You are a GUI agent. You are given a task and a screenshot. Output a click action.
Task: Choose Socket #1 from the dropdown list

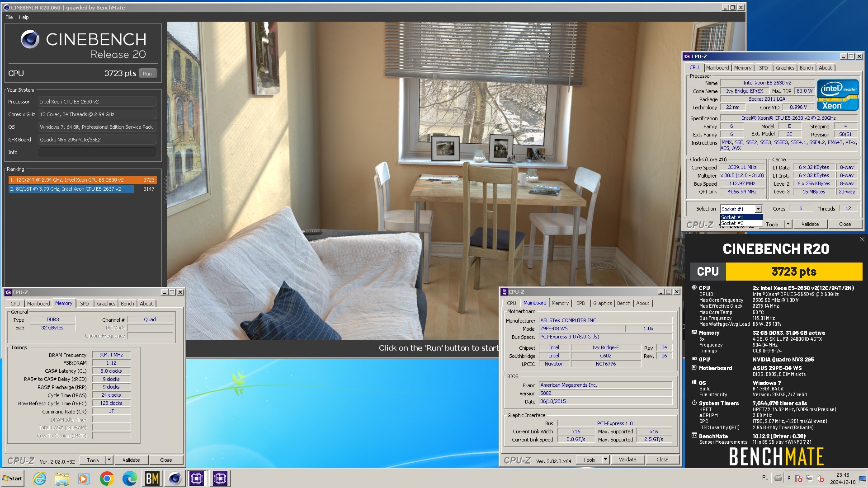pos(741,217)
